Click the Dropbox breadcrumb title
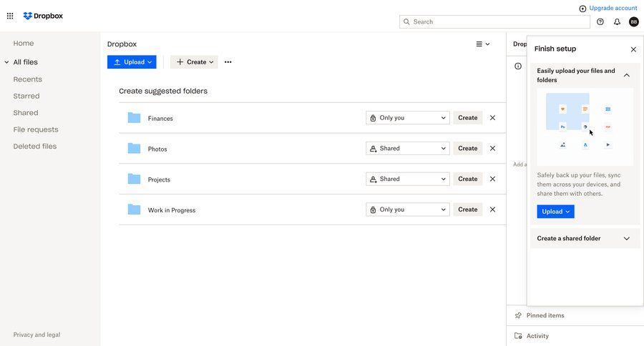Viewport: 644px width, 346px height. tap(122, 44)
